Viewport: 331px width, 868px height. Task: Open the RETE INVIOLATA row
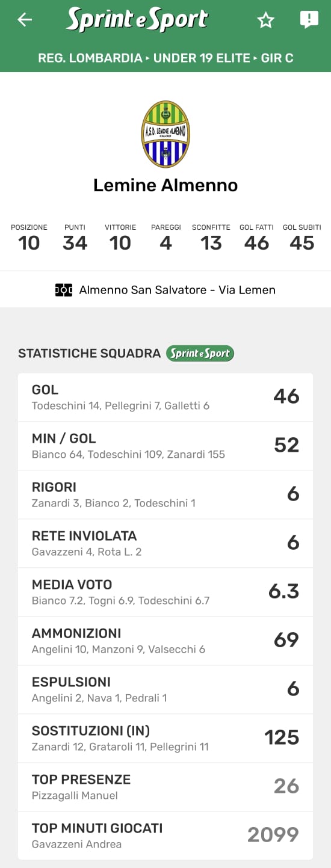[x=165, y=543]
